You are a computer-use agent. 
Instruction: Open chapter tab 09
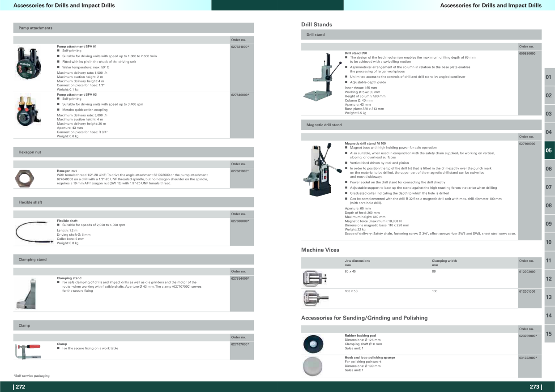point(549,224)
